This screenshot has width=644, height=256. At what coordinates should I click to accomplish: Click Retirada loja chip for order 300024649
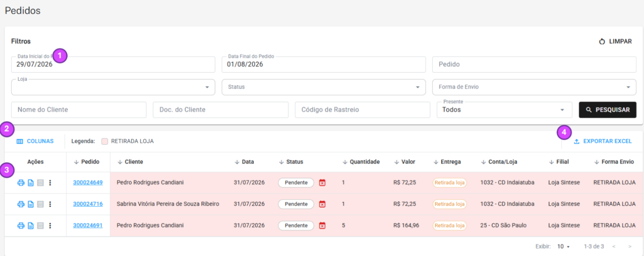(450, 183)
